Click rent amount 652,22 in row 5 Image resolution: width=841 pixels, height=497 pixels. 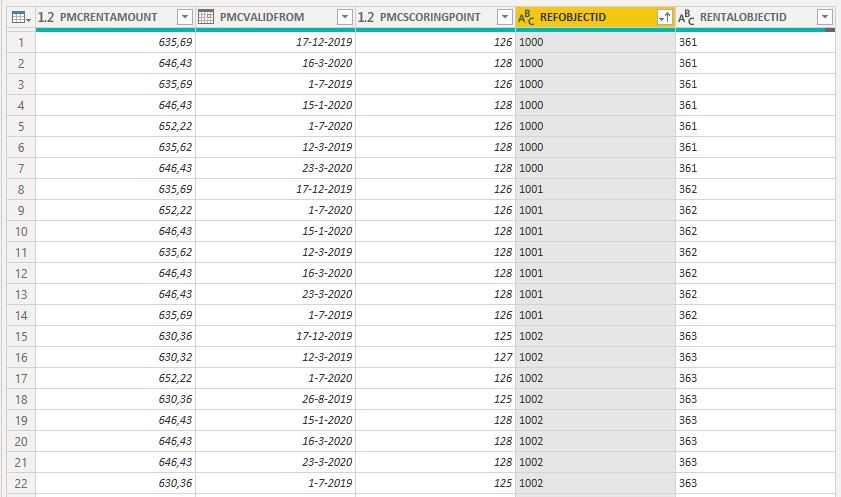click(x=175, y=126)
